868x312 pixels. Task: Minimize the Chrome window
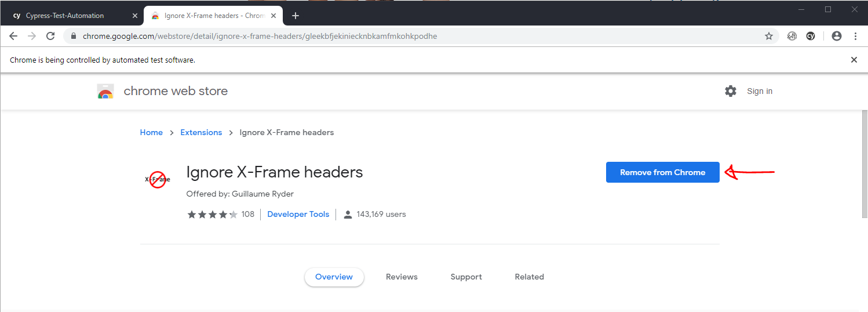click(802, 9)
